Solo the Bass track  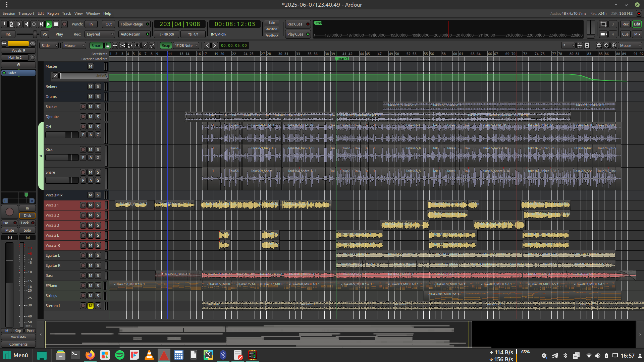pyautogui.click(x=98, y=276)
